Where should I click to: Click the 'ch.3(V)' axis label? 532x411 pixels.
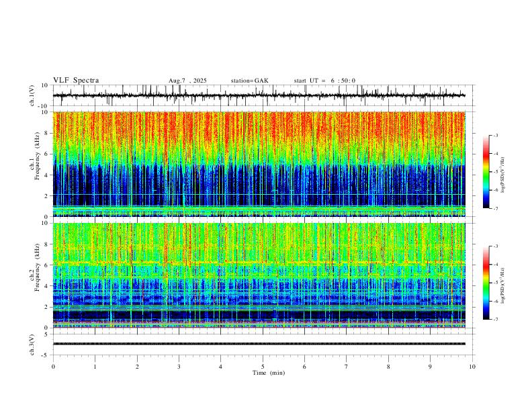point(32,345)
